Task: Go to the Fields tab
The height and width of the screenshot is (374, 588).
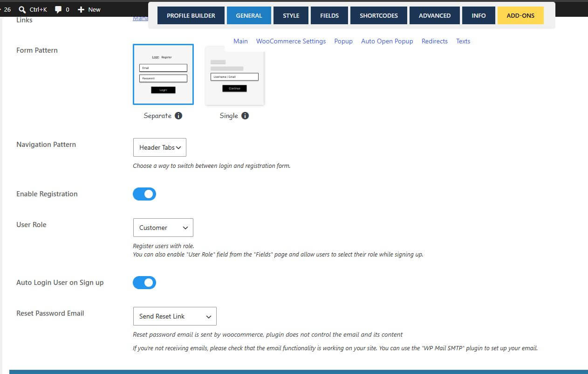Action: (329, 15)
